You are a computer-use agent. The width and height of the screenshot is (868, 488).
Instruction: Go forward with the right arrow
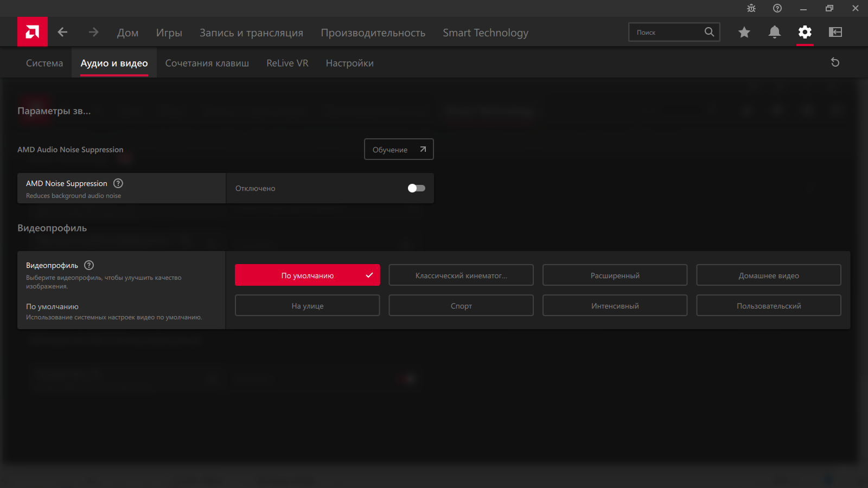93,32
